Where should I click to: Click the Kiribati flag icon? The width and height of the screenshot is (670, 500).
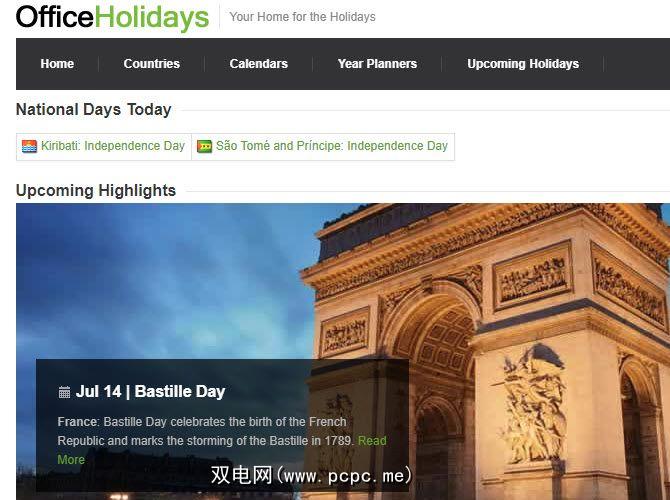click(29, 146)
